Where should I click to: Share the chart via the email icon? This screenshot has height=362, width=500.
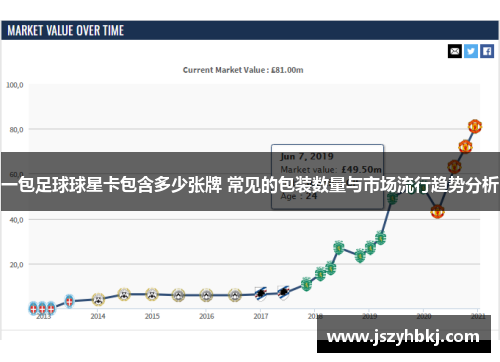(x=455, y=51)
